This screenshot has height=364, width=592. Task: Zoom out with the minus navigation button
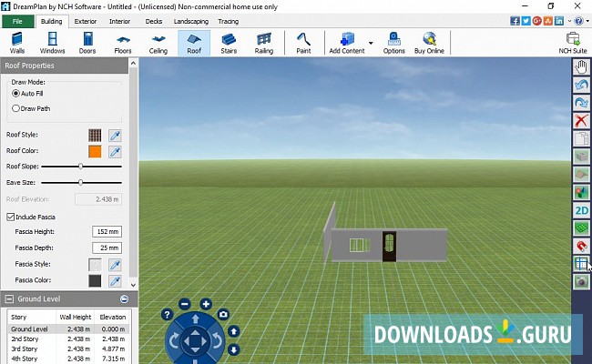[185, 304]
